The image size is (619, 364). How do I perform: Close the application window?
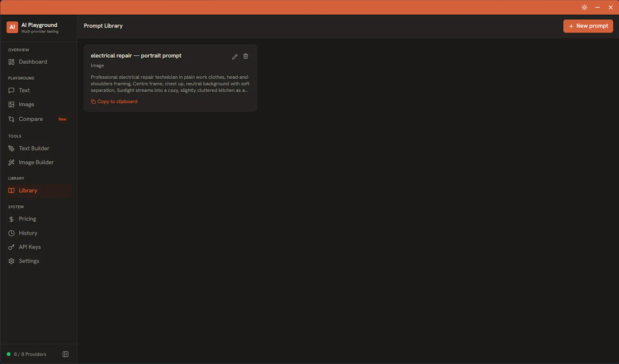pos(610,7)
